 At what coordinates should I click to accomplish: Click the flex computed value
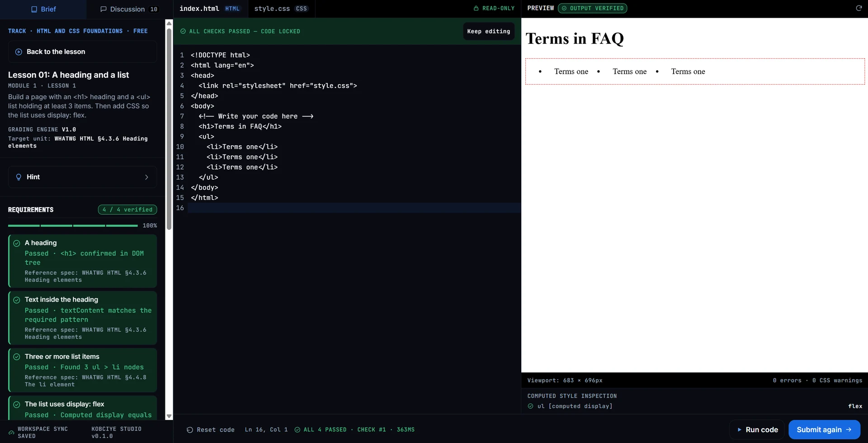855,406
